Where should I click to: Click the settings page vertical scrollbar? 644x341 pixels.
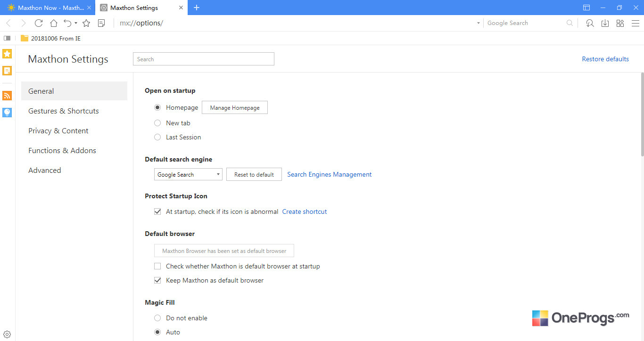[x=642, y=114]
